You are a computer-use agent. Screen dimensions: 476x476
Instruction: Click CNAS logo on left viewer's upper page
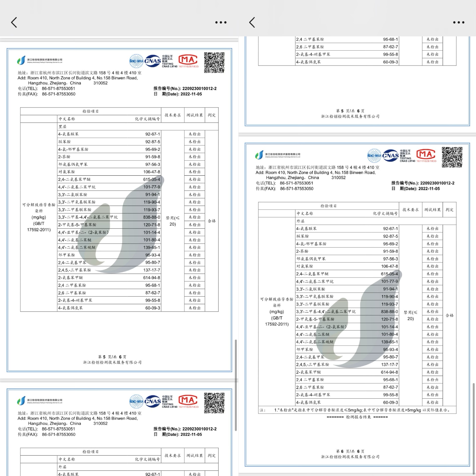tap(152, 61)
